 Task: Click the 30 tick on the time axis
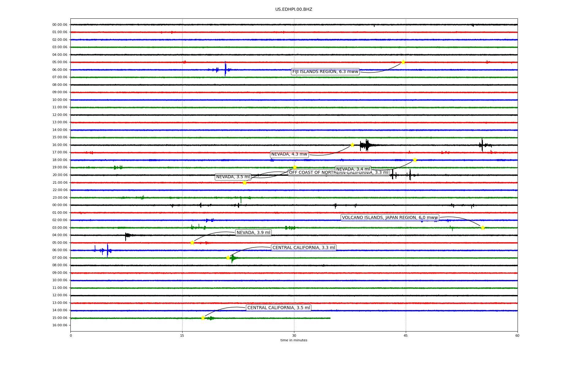click(294, 335)
